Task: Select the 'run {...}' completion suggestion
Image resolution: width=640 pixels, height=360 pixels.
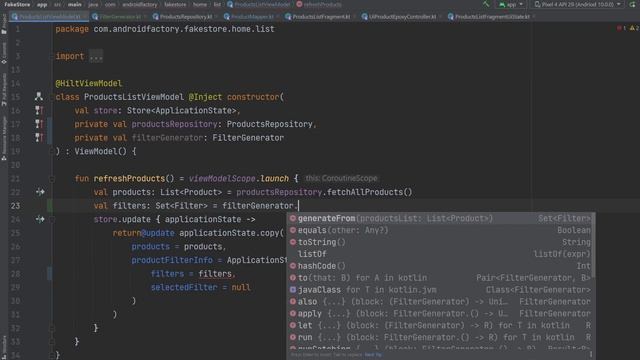Action: click(440, 338)
